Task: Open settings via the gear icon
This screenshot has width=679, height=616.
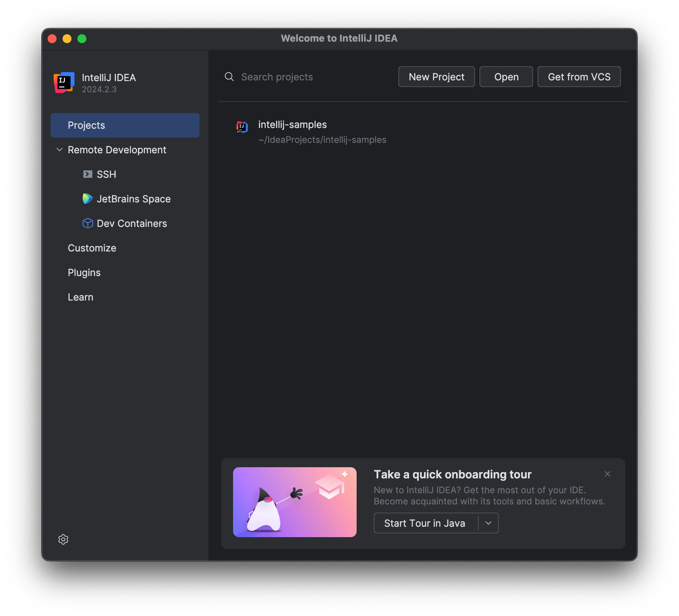Action: 63,539
